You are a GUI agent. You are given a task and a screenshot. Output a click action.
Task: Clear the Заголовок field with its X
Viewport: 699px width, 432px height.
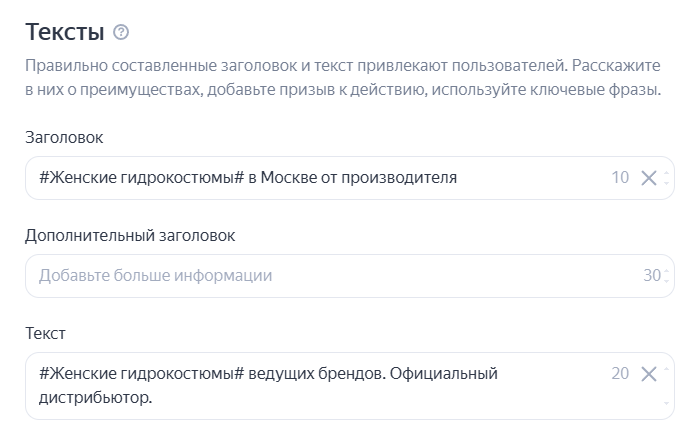648,178
